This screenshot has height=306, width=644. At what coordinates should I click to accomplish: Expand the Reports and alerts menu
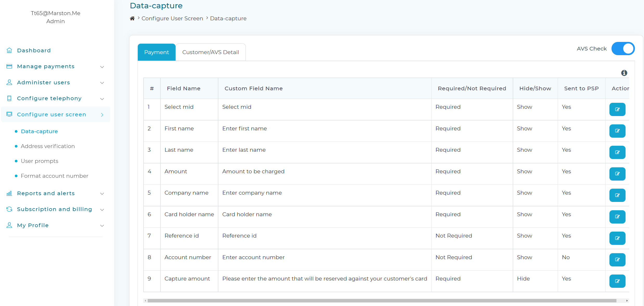pos(55,193)
